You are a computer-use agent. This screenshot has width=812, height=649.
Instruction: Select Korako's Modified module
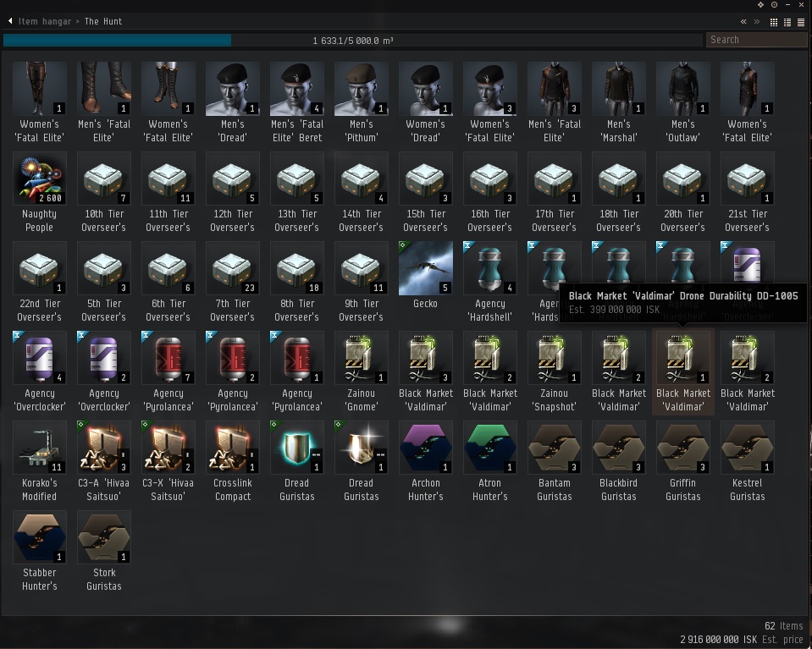[x=39, y=461]
